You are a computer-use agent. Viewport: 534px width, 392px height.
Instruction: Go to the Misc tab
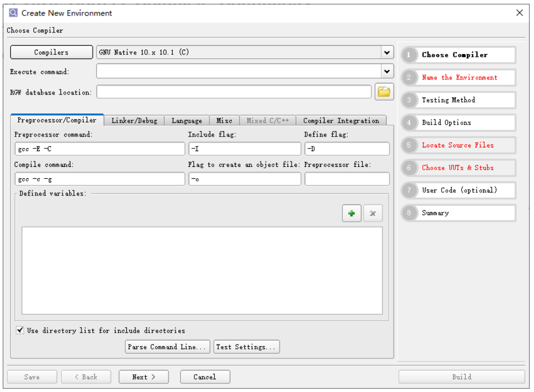coord(224,120)
